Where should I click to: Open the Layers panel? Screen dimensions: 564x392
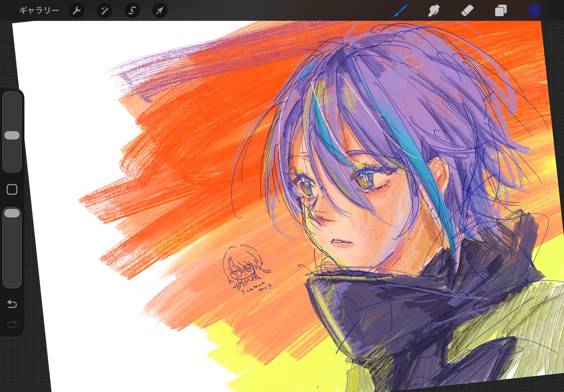pos(501,10)
